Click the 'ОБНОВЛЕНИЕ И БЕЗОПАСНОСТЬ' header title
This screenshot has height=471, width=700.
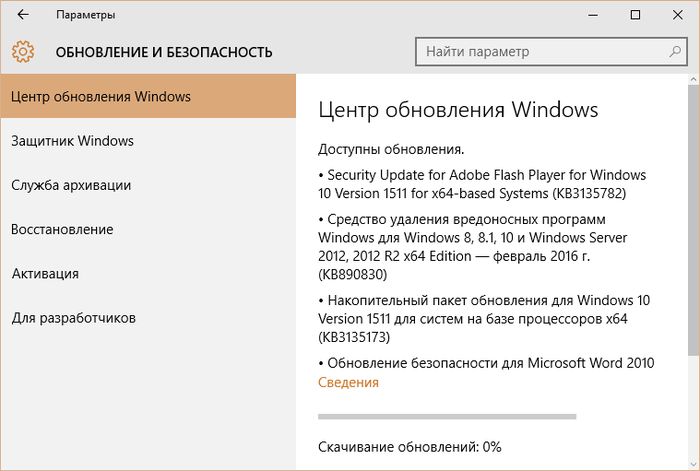pyautogui.click(x=164, y=52)
